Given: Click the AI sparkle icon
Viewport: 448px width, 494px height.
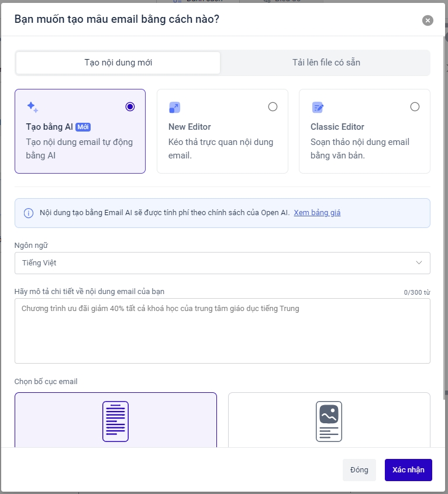Looking at the screenshot, I should (x=32, y=107).
